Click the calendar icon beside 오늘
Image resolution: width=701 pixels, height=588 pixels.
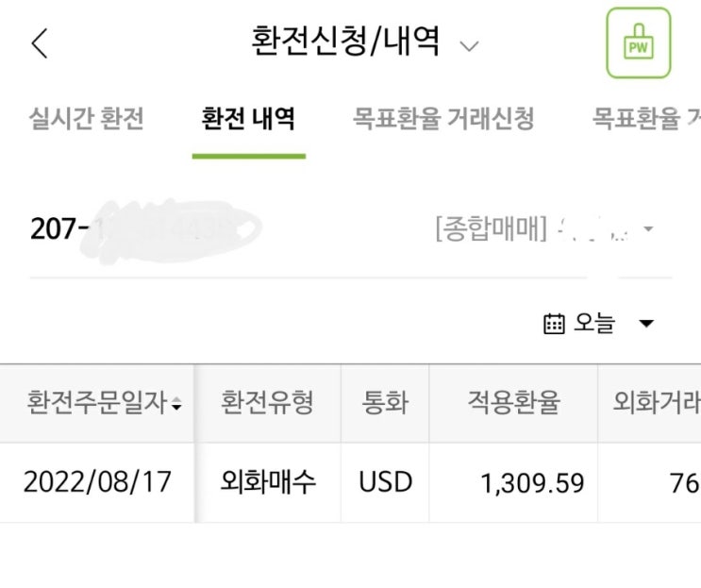pyautogui.click(x=554, y=324)
